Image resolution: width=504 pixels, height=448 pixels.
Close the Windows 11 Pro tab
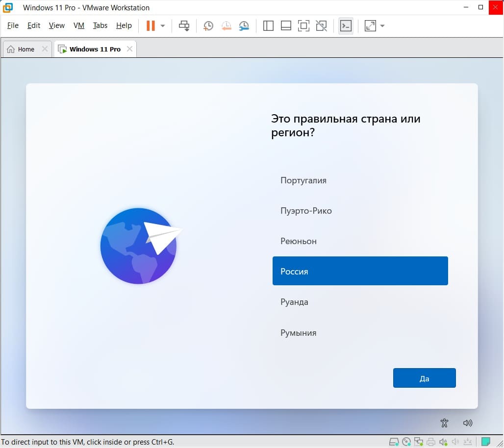tap(129, 49)
